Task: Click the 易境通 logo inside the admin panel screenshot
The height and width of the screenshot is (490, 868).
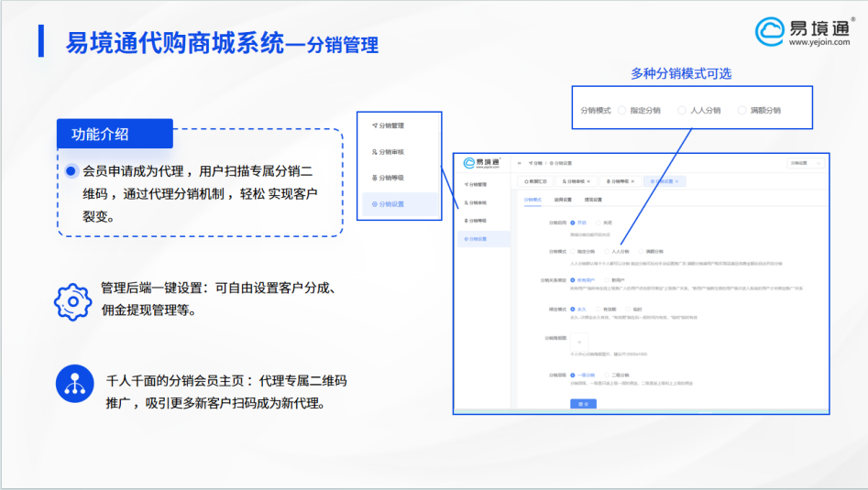Action: point(481,163)
